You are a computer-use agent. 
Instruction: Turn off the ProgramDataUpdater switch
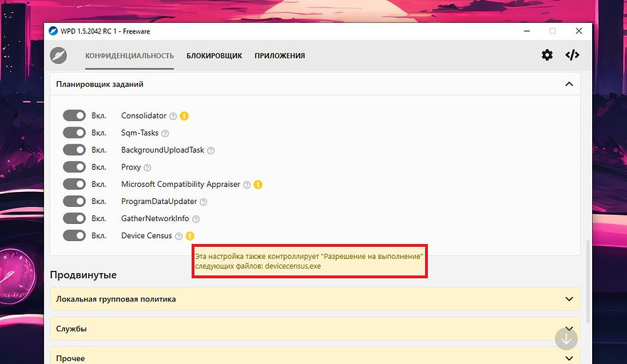[x=74, y=202]
